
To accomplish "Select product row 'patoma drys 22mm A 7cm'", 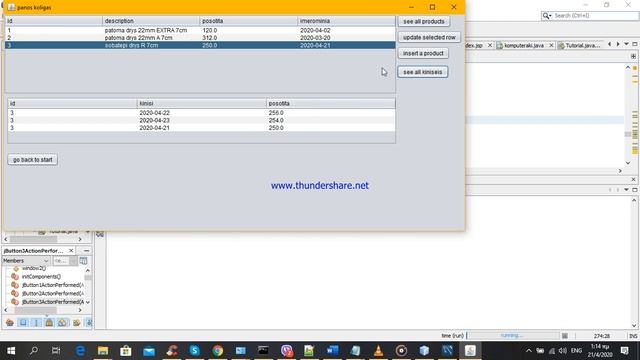I will [x=200, y=38].
